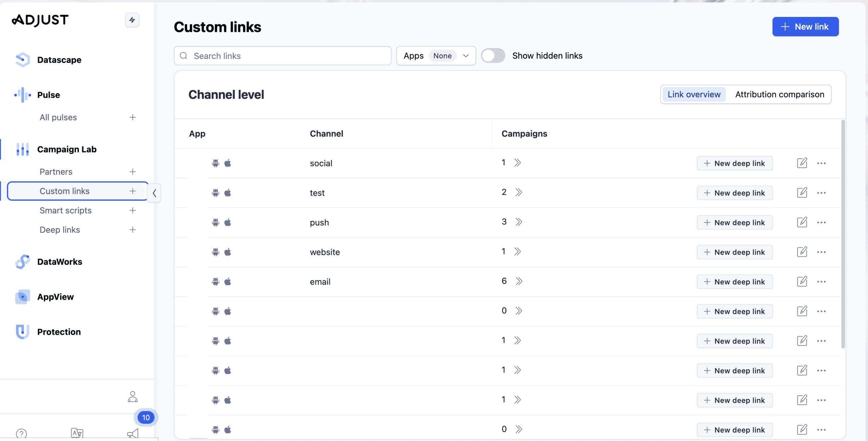Expand campaigns for the website channel
The image size is (868, 441).
(517, 252)
